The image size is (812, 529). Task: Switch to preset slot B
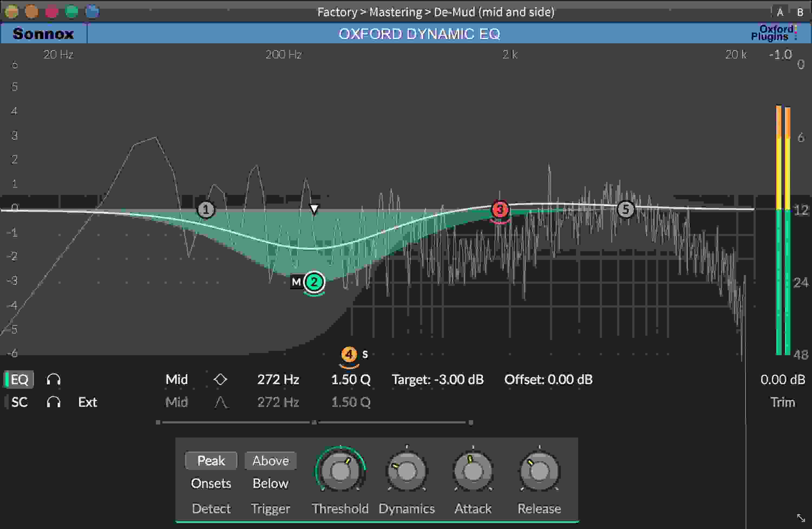click(800, 12)
